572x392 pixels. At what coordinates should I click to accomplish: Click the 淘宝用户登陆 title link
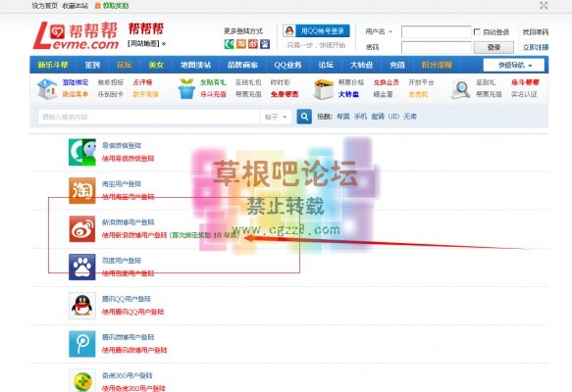[x=122, y=184]
